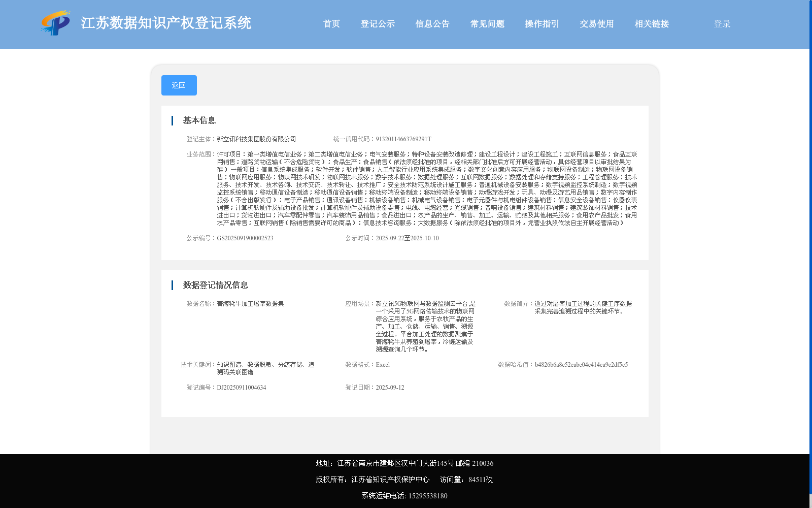
Task: Click the 系统运维电话 15295538180 text
Action: [x=404, y=496]
